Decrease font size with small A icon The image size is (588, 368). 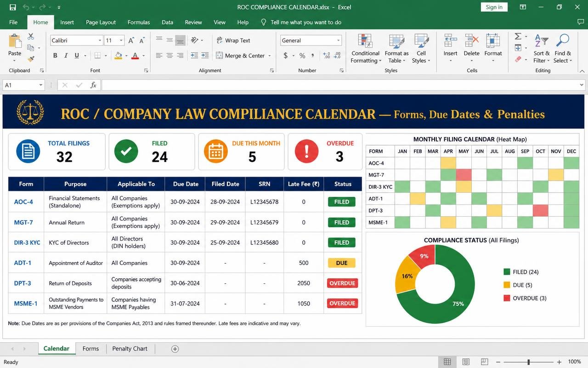pyautogui.click(x=141, y=40)
